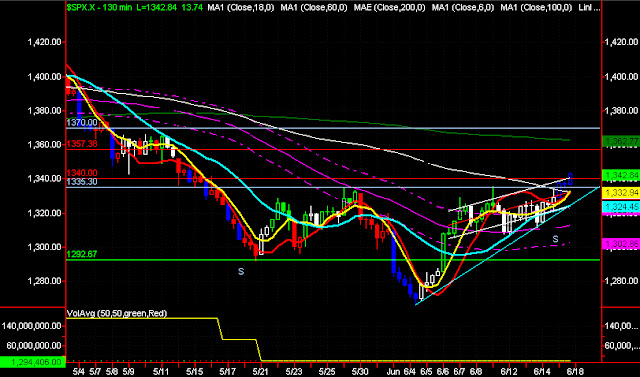Image resolution: width=640 pixels, height=377 pixels.
Task: Click the 5/17 date label
Action: pos(228,373)
